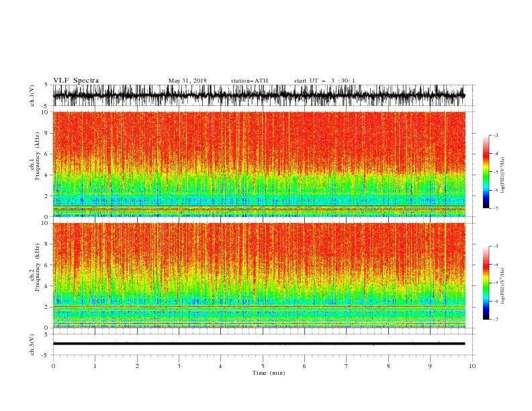Click the time axis tick label "0"
The height and width of the screenshot is (411, 532).
tap(53, 366)
